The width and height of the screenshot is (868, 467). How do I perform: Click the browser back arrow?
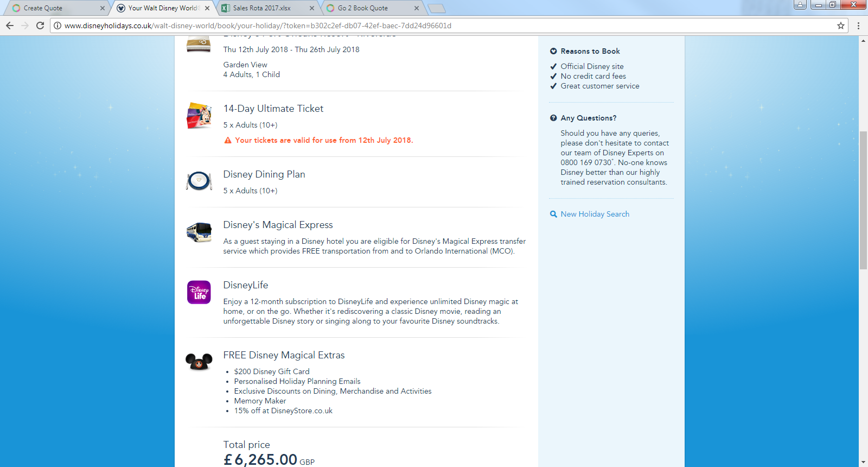tap(10, 26)
